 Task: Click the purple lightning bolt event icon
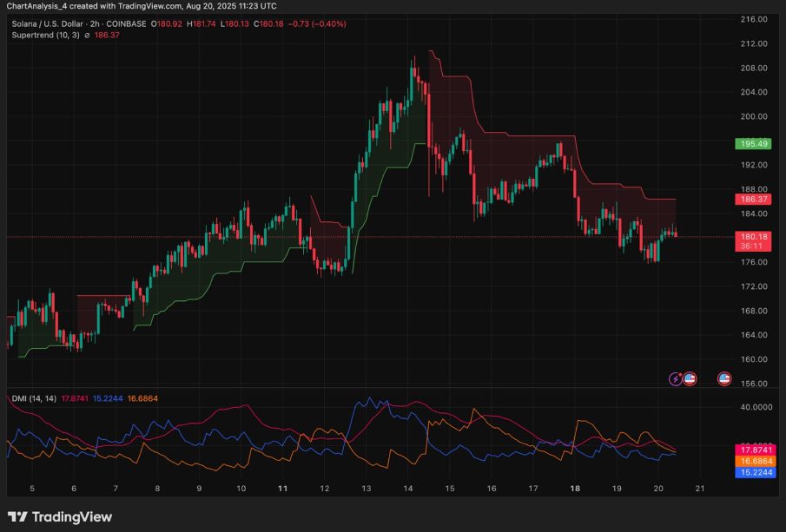coord(676,378)
